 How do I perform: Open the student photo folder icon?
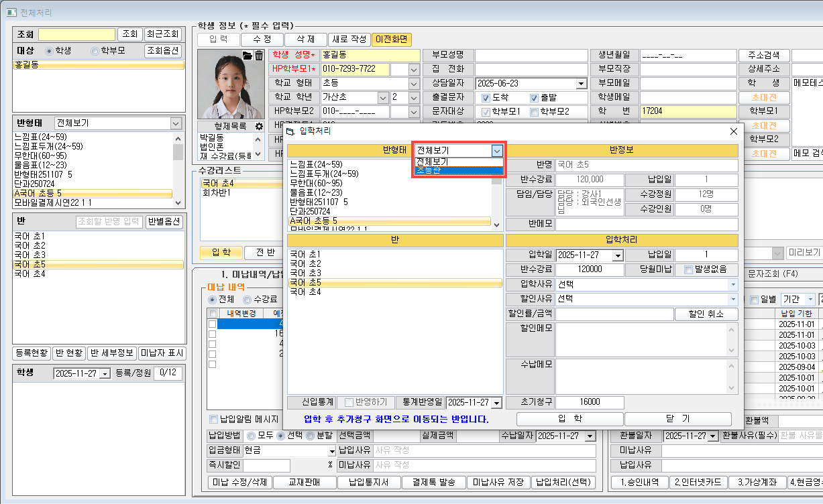click(x=247, y=56)
